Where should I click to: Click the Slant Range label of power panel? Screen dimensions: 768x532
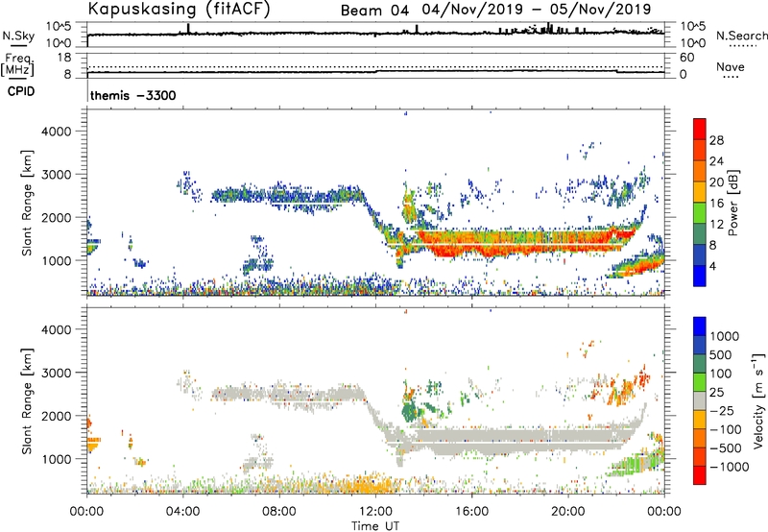click(27, 203)
